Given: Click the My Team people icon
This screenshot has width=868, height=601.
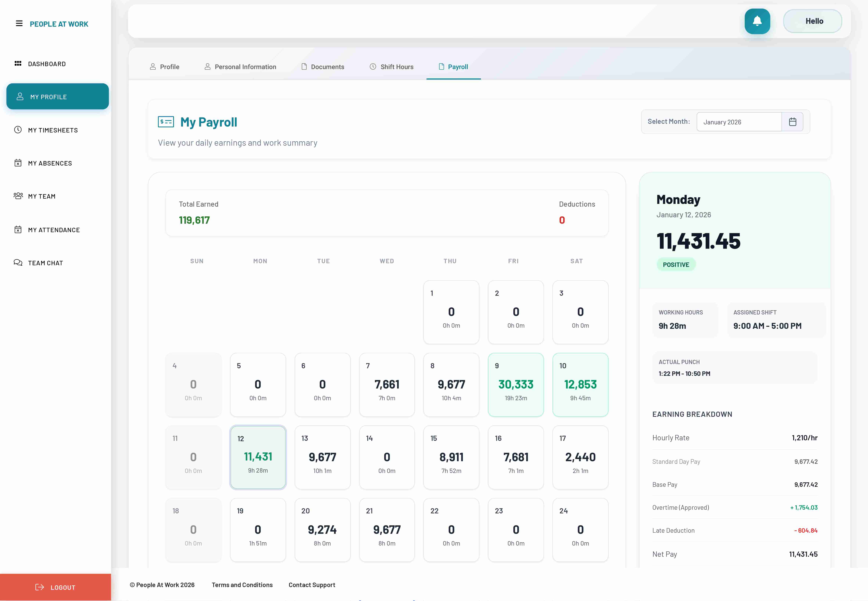Looking at the screenshot, I should click(18, 196).
